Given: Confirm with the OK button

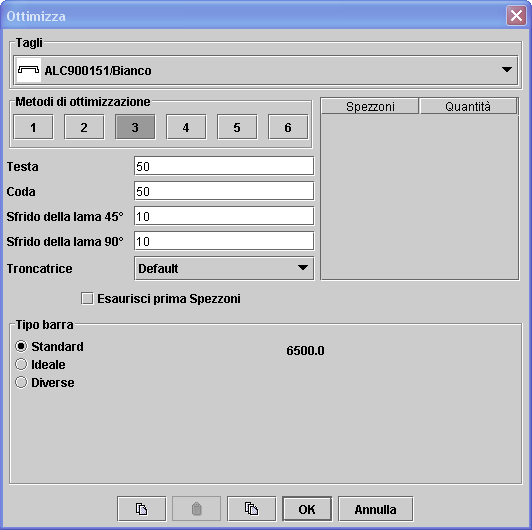Looking at the screenshot, I should pos(307,509).
